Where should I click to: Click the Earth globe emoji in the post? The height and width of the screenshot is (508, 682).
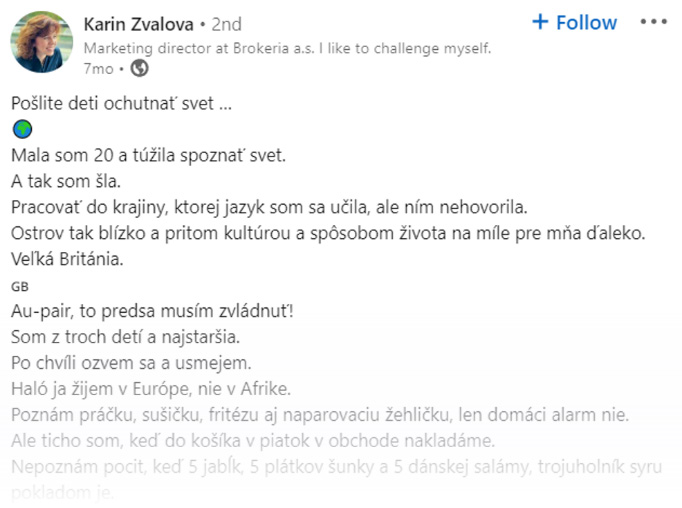(x=22, y=129)
